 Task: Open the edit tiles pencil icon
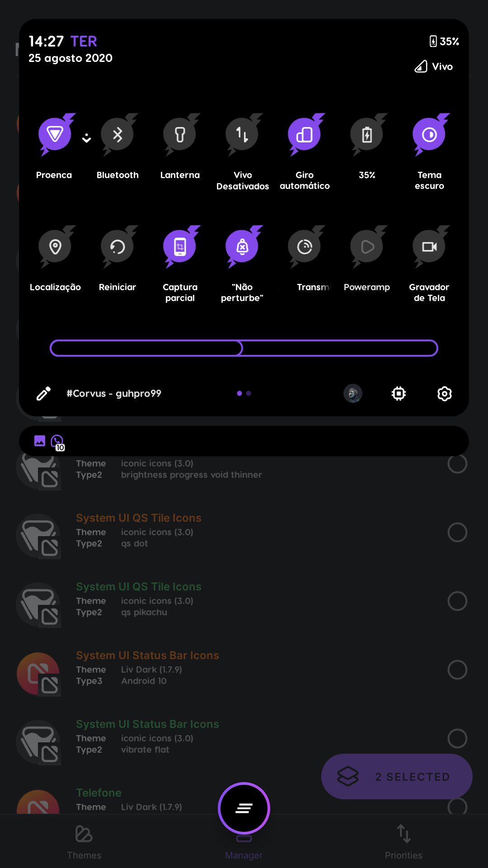pyautogui.click(x=43, y=394)
